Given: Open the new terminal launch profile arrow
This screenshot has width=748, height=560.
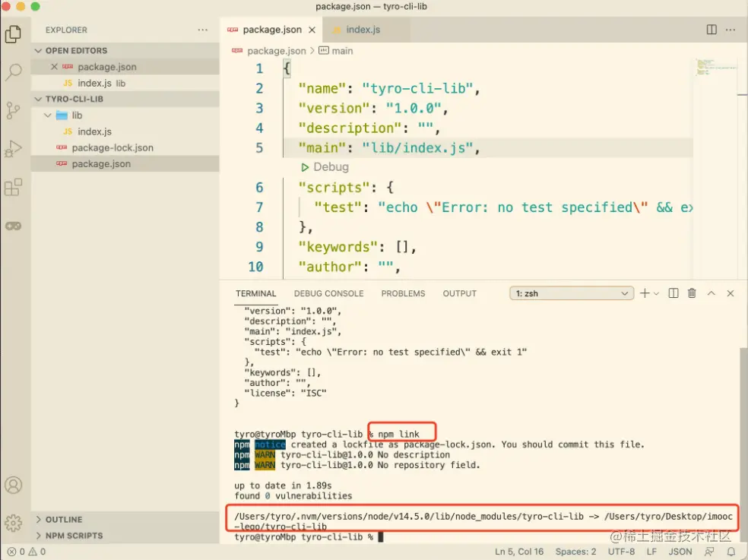Looking at the screenshot, I should tap(657, 294).
